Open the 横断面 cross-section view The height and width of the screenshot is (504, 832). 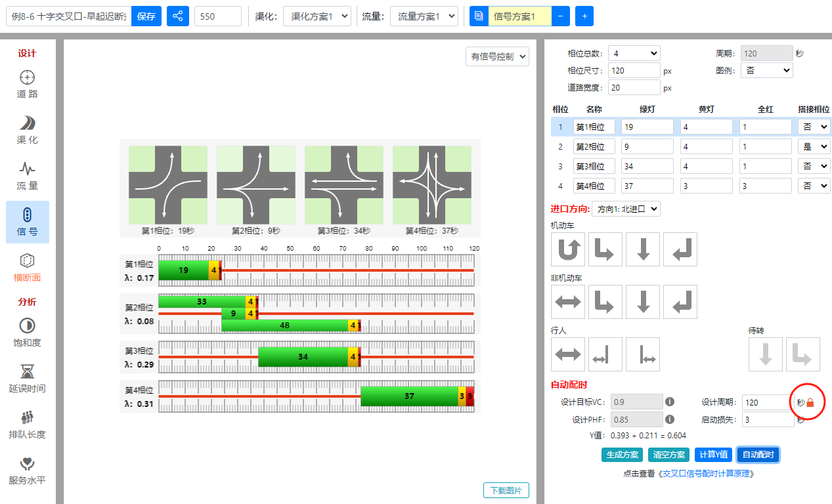(x=28, y=268)
